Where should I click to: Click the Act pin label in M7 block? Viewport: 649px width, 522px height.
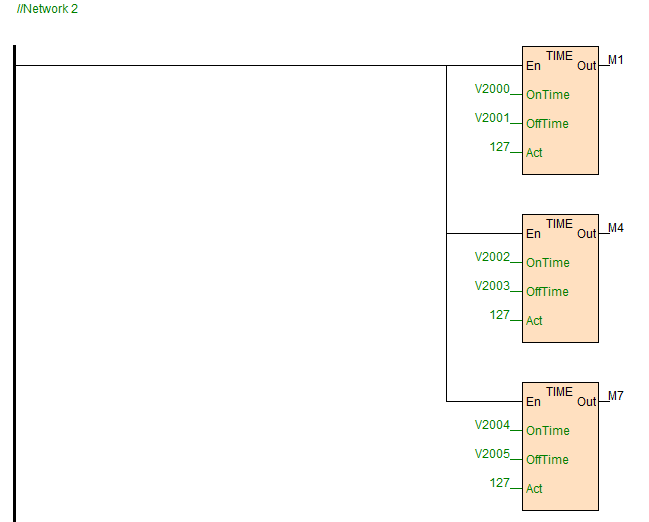(534, 489)
